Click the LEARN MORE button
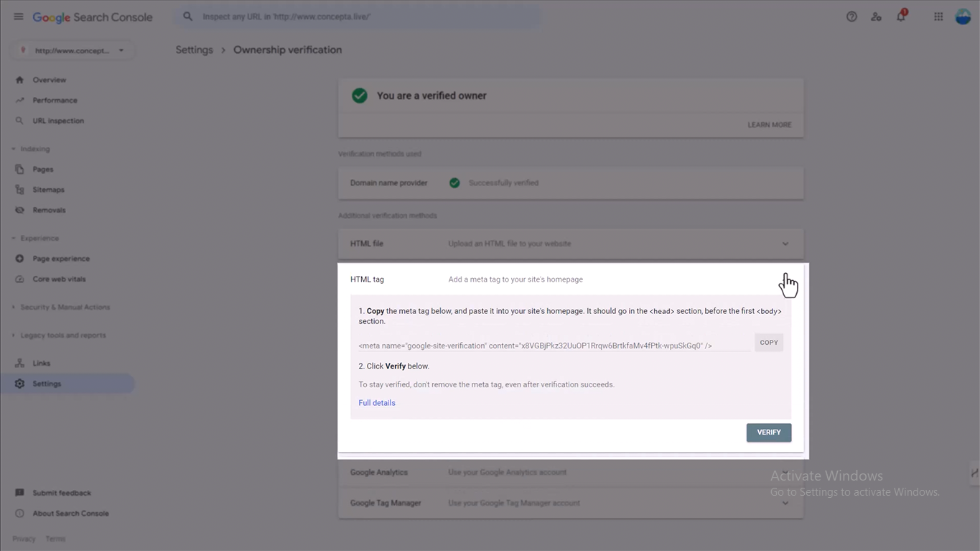Image resolution: width=980 pixels, height=551 pixels. [x=770, y=125]
